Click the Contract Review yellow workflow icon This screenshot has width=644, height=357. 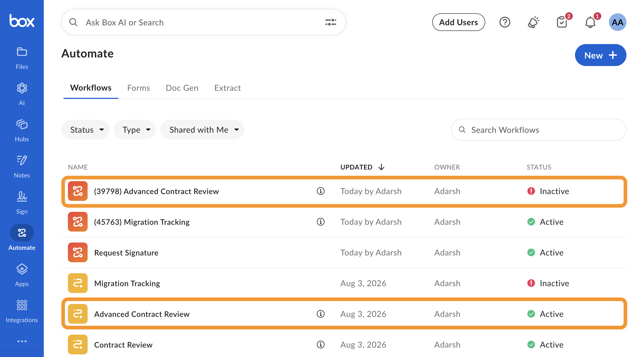[x=78, y=345]
